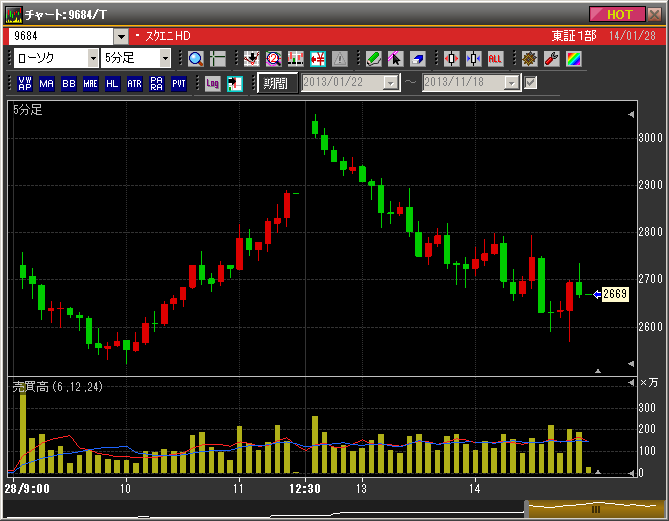The height and width of the screenshot is (521, 669).
Task: Click the red ALL button icon
Action: pyautogui.click(x=495, y=59)
